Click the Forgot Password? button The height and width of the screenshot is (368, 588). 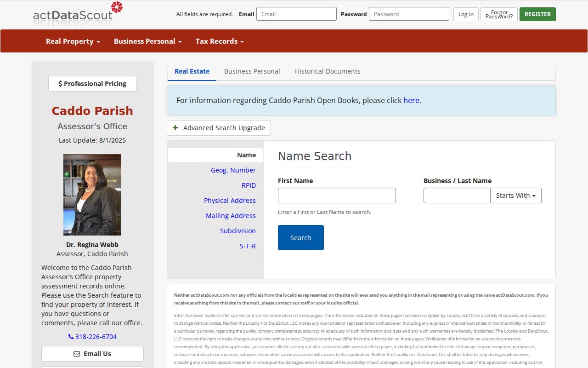499,14
